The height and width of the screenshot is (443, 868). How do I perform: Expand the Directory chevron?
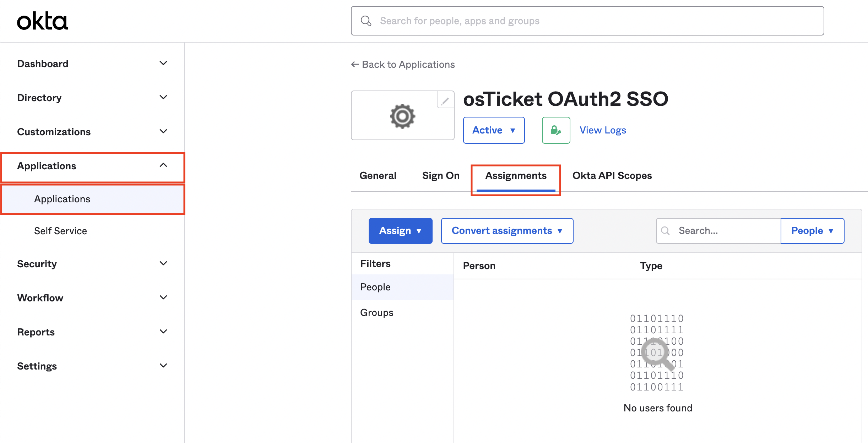163,98
